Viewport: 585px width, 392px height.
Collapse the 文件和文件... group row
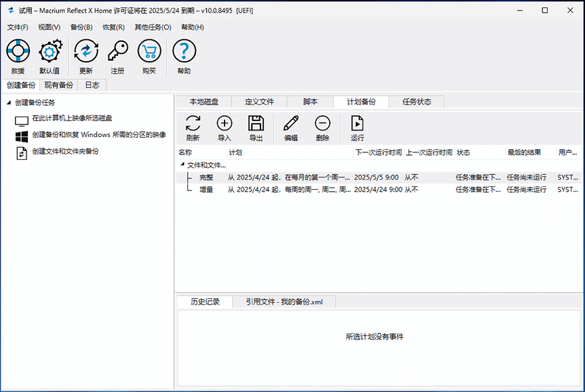click(x=182, y=164)
